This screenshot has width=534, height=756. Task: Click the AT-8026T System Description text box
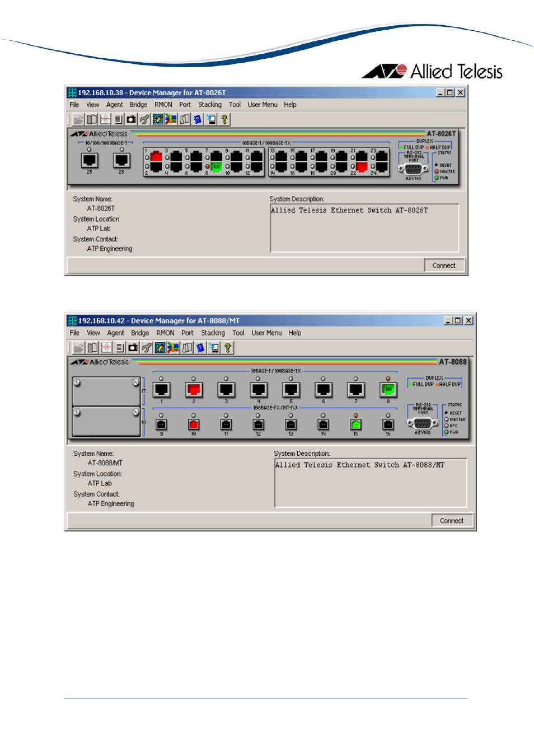pyautogui.click(x=364, y=228)
